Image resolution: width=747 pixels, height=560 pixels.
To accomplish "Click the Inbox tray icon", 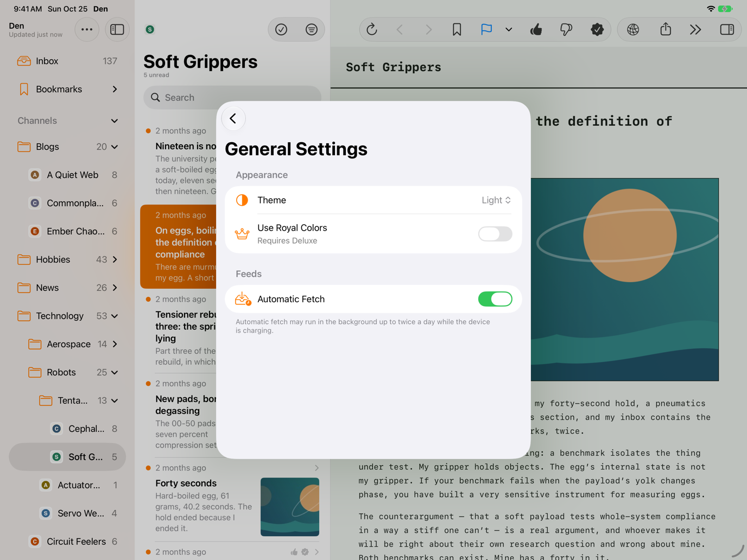I will point(24,61).
